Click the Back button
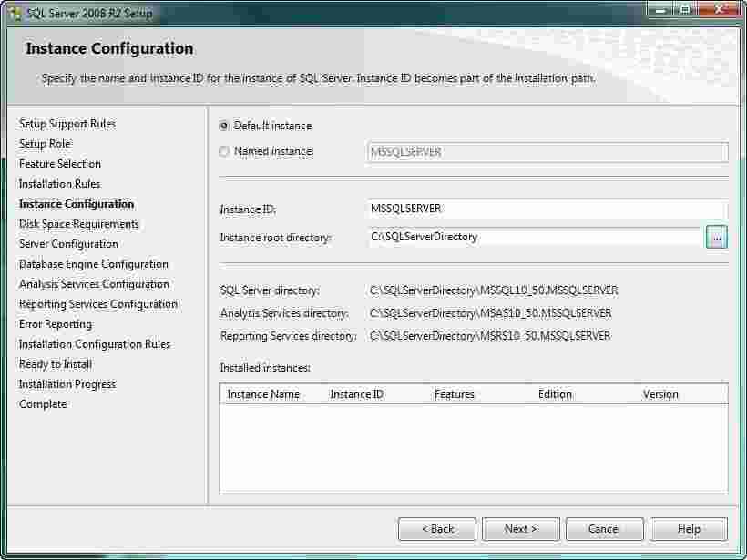 437,529
